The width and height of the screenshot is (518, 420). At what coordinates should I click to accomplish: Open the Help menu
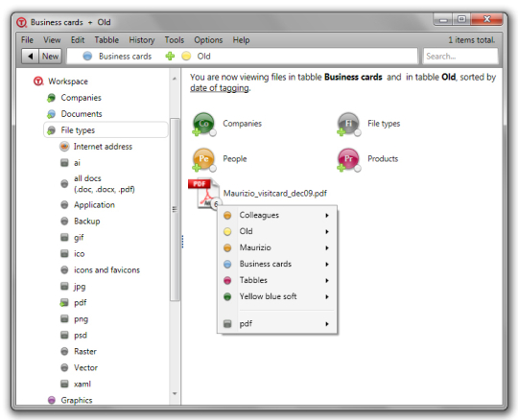(x=241, y=40)
